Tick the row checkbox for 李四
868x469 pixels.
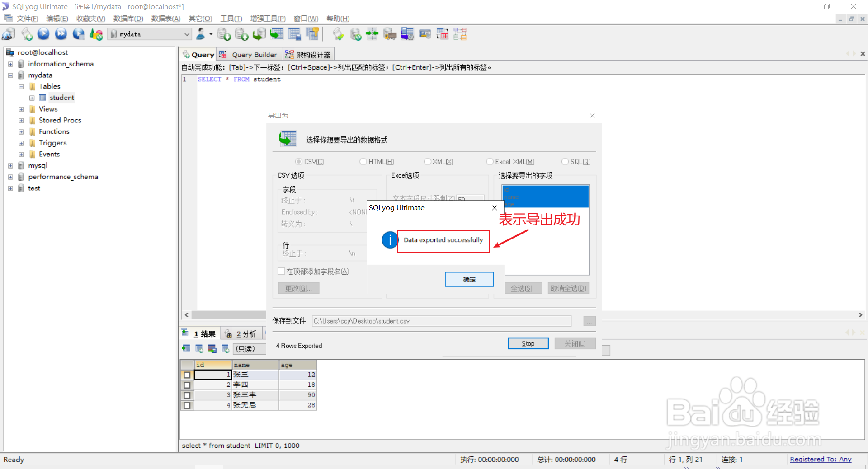click(x=187, y=385)
